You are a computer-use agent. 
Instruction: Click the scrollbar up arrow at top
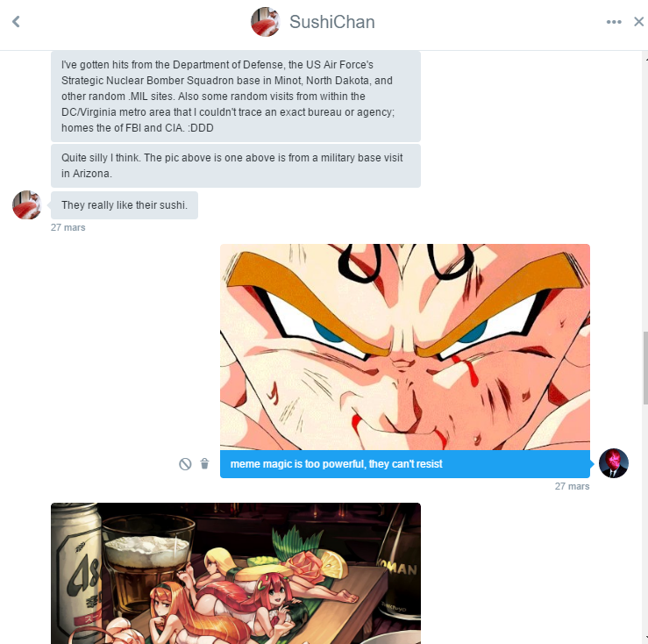(x=645, y=59)
